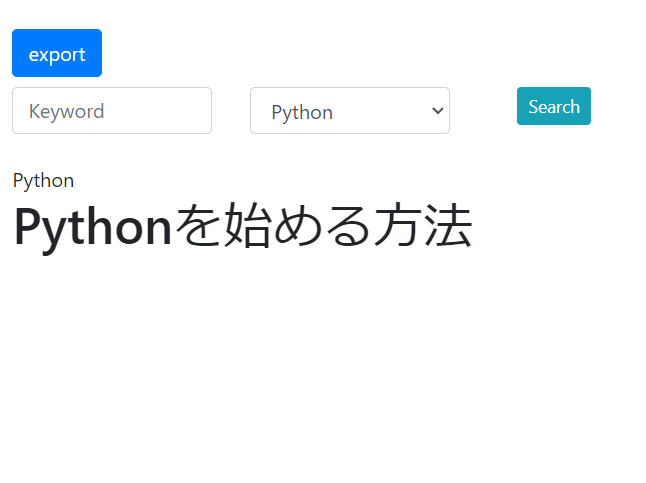Click the word Search on teal button
This screenshot has width=646, height=483.
point(553,106)
